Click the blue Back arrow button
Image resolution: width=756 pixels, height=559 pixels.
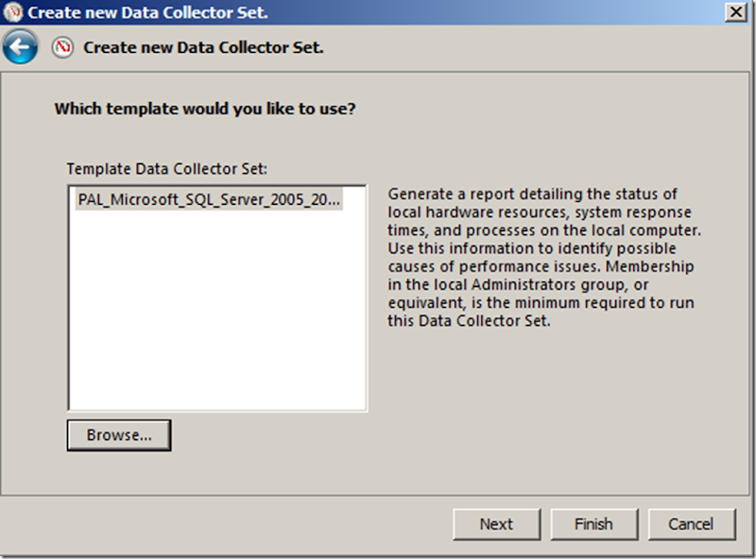21,46
